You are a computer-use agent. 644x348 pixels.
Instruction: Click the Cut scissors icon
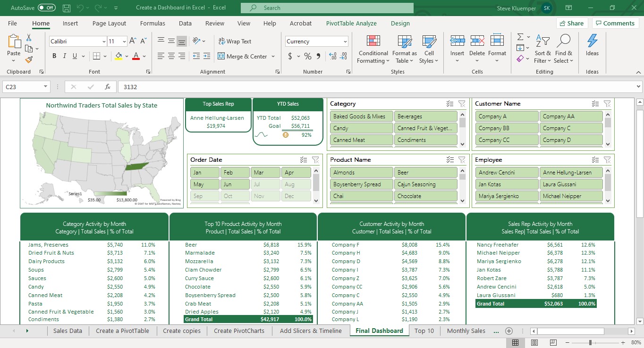(29, 38)
